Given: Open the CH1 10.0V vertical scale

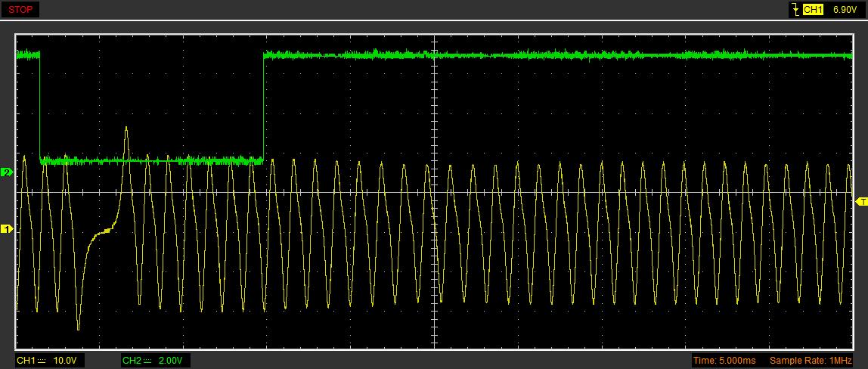Looking at the screenshot, I should 64,361.
